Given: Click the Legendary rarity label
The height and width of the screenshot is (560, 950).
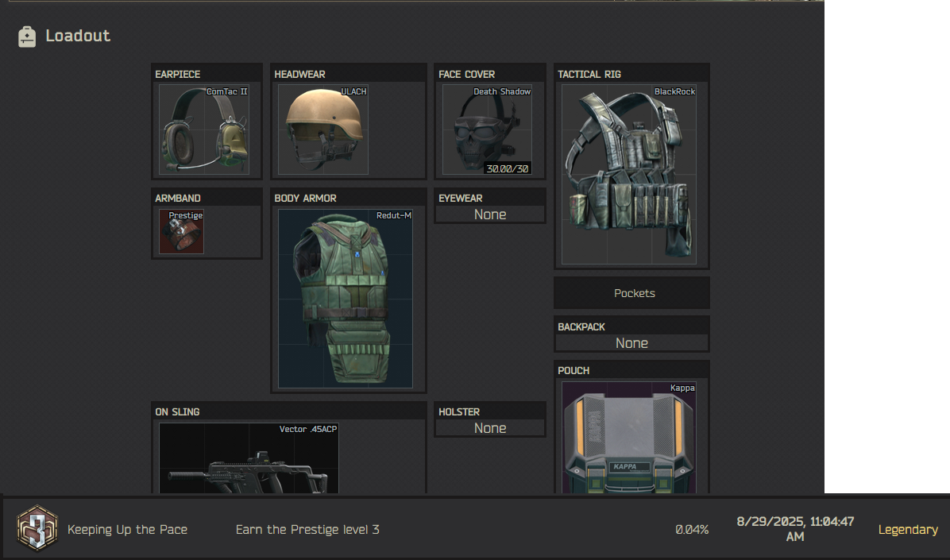Looking at the screenshot, I should tap(907, 530).
